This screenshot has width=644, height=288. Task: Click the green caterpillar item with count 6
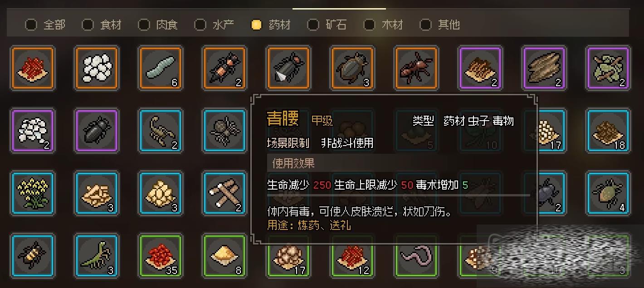160,68
